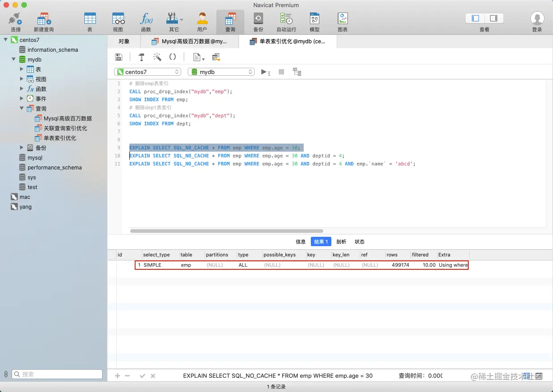Click the stop query square icon
The width and height of the screenshot is (553, 392).
281,72
